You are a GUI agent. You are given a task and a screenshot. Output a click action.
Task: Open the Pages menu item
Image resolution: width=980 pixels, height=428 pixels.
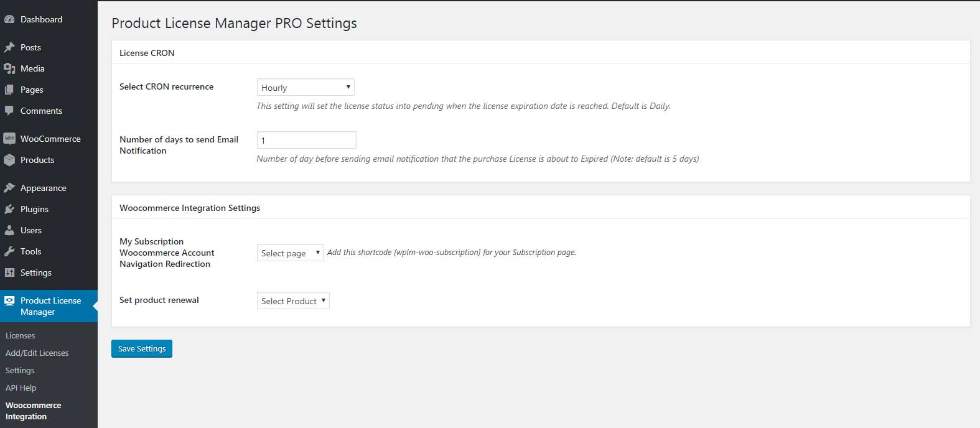pyautogui.click(x=32, y=90)
